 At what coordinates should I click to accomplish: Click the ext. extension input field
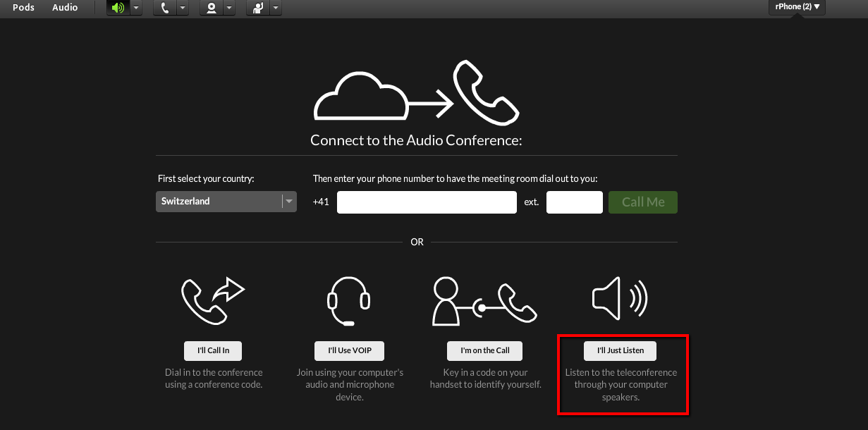click(574, 202)
